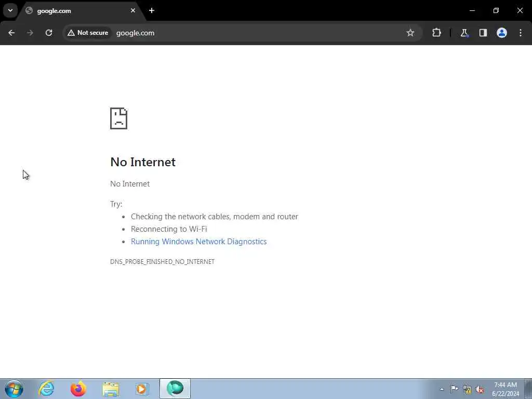Open the Not secure site info chip
The height and width of the screenshot is (399, 532).
88,33
